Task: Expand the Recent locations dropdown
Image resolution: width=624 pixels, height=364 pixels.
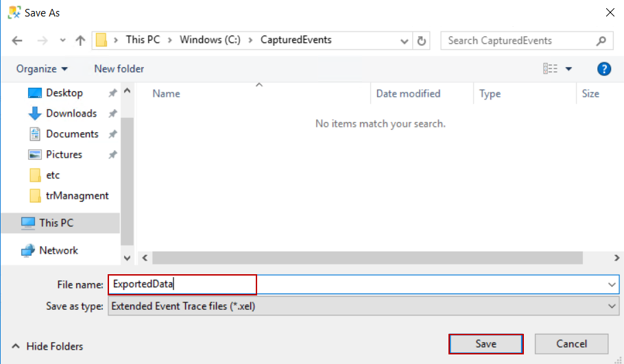Action: pyautogui.click(x=62, y=40)
